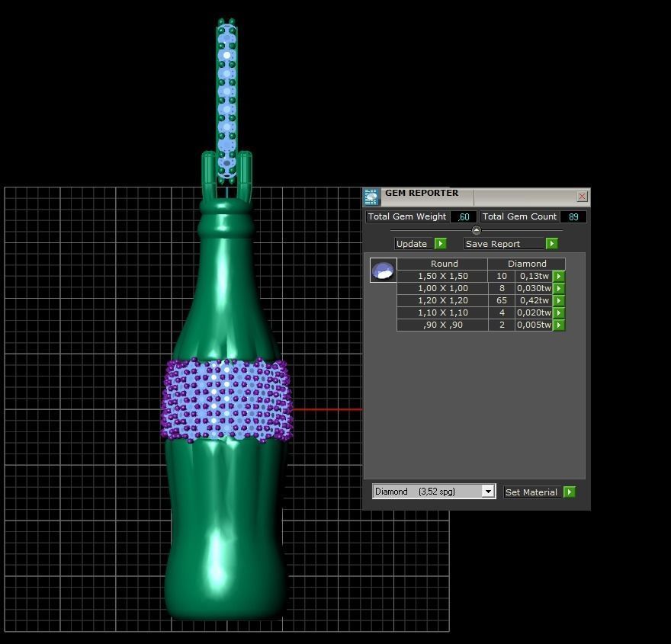
Task: Click the 0,42tw weight cell
Action: tap(534, 300)
